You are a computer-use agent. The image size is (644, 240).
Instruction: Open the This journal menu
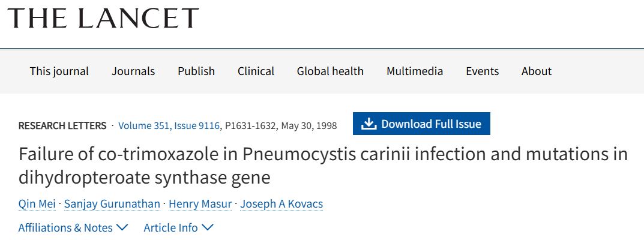[59, 71]
